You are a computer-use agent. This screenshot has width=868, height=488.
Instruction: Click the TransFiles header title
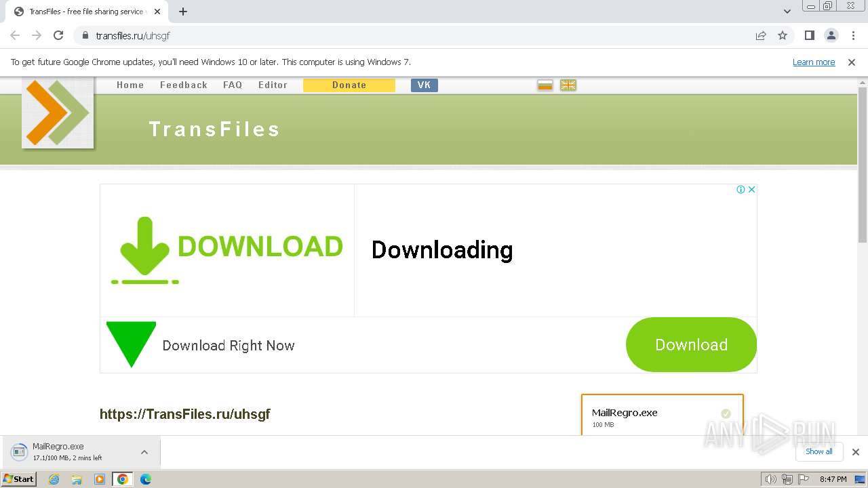click(x=214, y=129)
